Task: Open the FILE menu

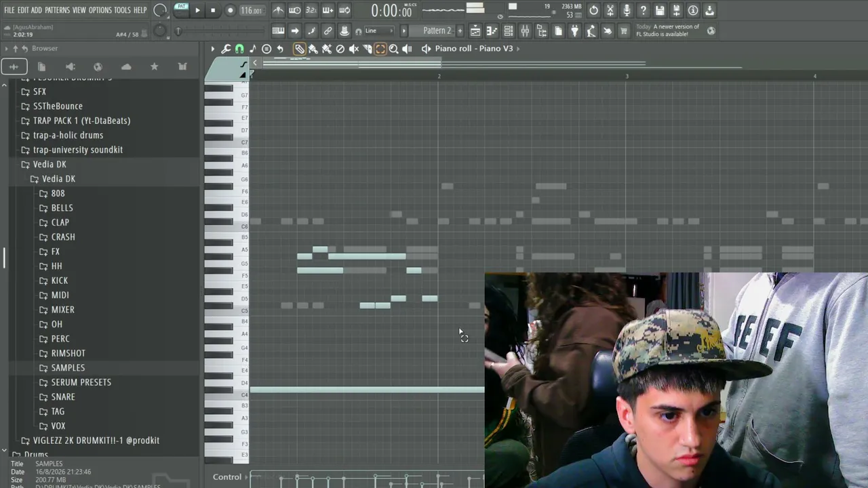Action: pyautogui.click(x=9, y=10)
